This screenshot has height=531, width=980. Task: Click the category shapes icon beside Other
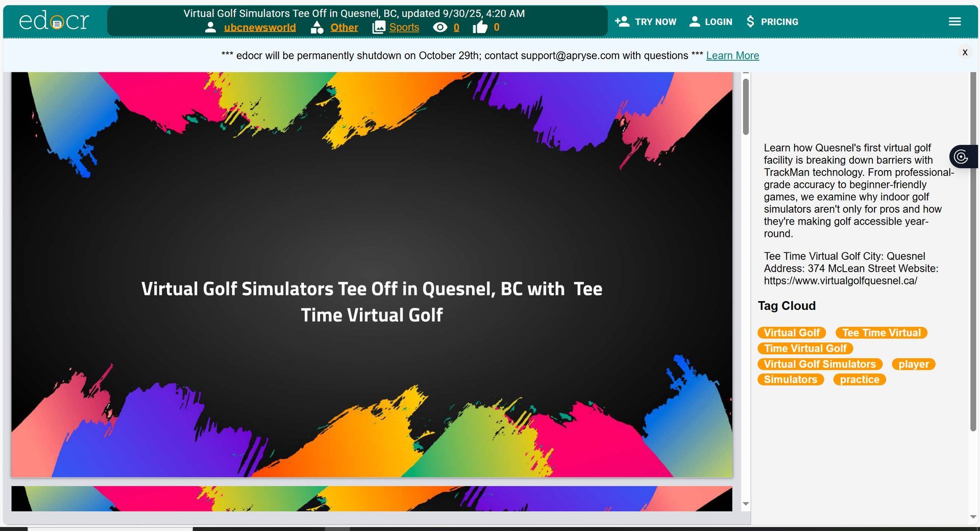coord(317,28)
